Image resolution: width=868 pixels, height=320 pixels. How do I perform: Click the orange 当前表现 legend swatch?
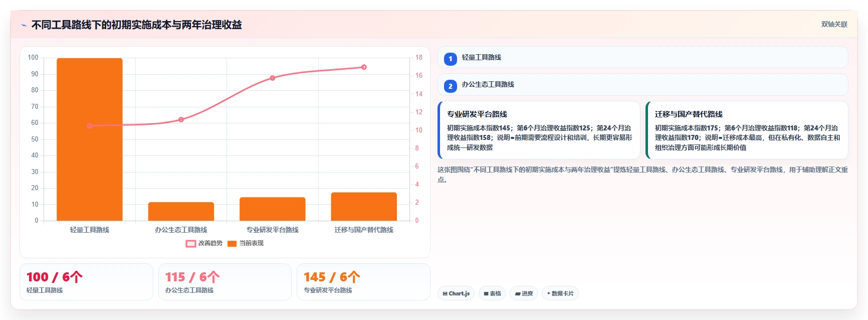pyautogui.click(x=232, y=244)
